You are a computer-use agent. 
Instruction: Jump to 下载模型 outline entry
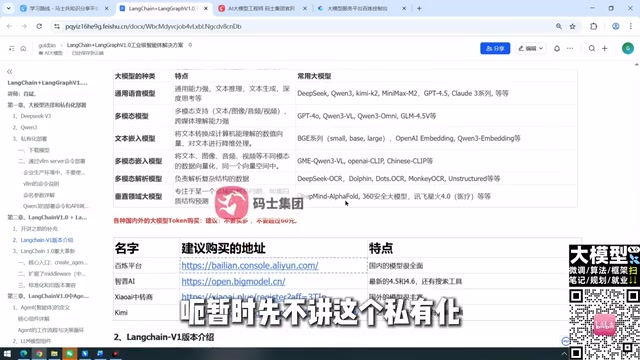(34, 150)
